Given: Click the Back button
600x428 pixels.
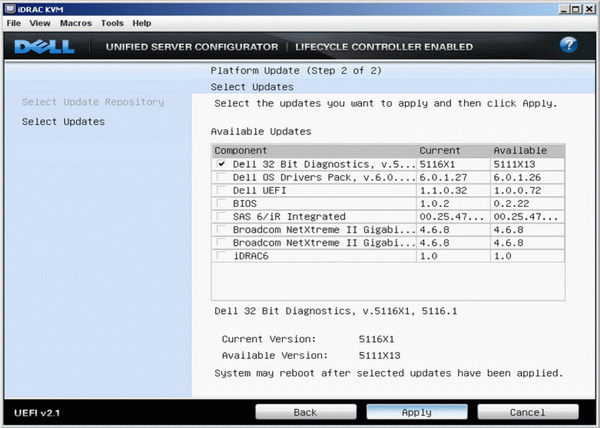Looking at the screenshot, I should click(306, 412).
